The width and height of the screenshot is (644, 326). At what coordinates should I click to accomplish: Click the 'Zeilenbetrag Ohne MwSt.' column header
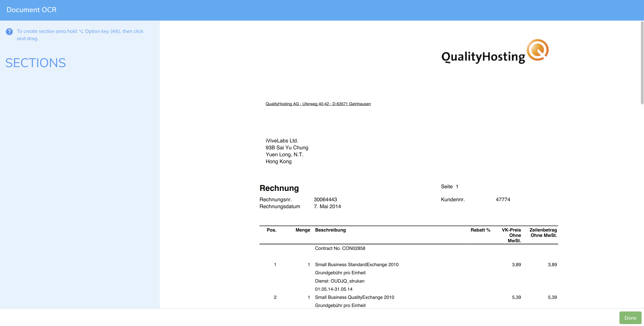pos(543,233)
